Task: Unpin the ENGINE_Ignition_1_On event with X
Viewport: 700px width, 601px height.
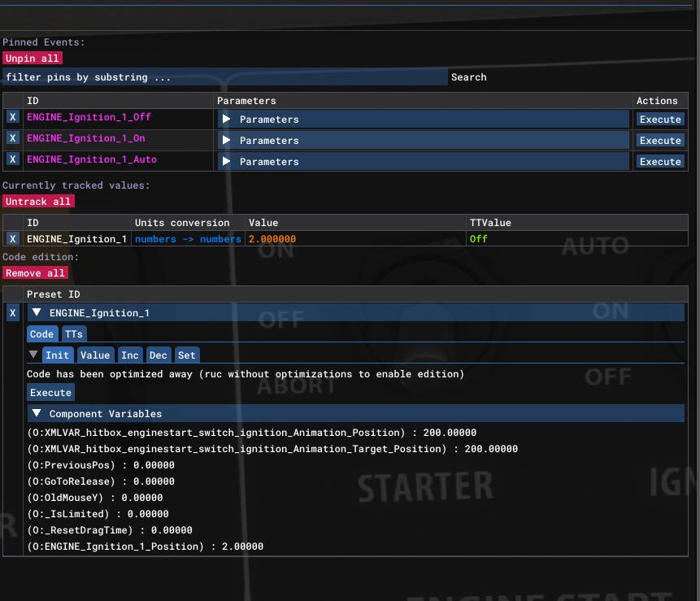Action: (12, 139)
